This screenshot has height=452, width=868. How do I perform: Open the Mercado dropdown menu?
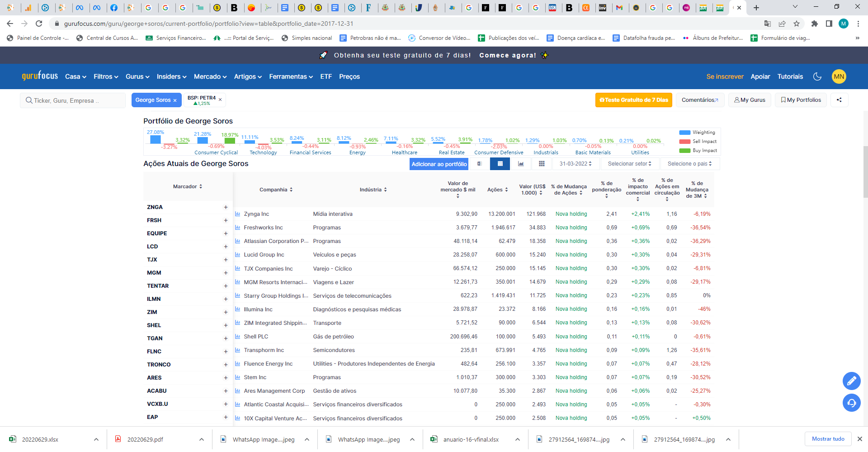coord(210,76)
